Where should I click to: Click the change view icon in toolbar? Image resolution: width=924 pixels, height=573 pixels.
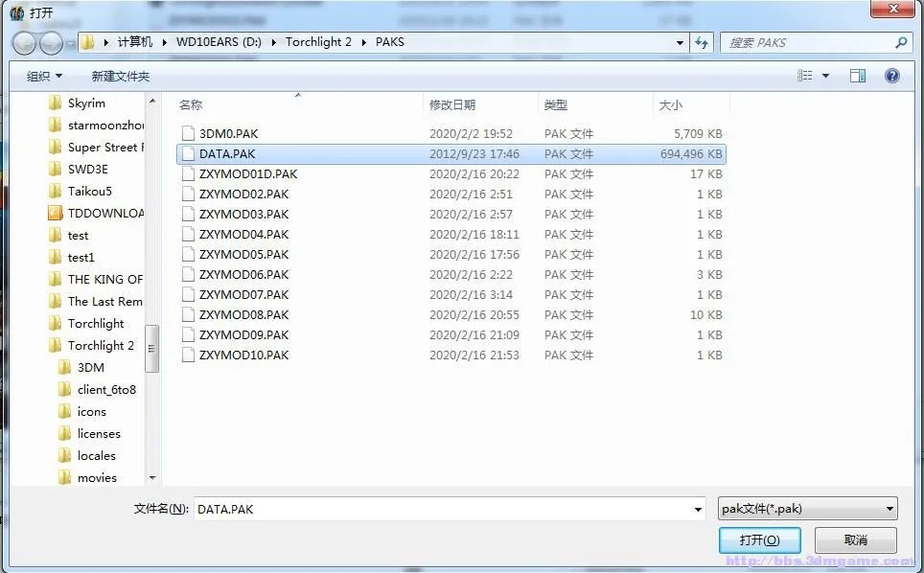point(805,76)
